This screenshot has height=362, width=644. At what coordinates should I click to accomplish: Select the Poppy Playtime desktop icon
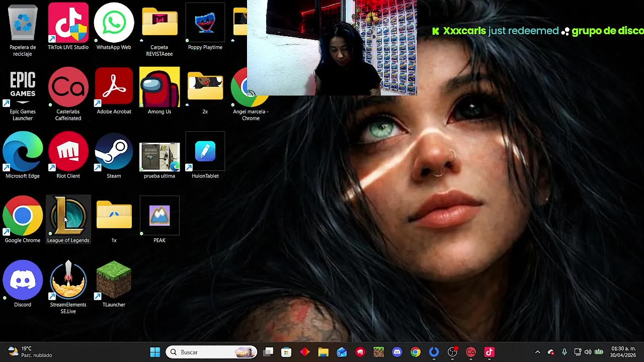[x=205, y=27]
